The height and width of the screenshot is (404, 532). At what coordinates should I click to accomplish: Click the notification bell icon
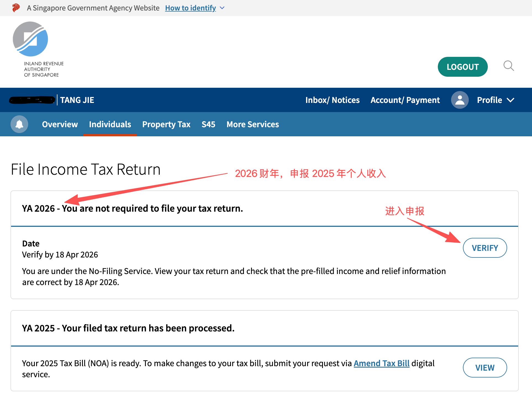19,124
